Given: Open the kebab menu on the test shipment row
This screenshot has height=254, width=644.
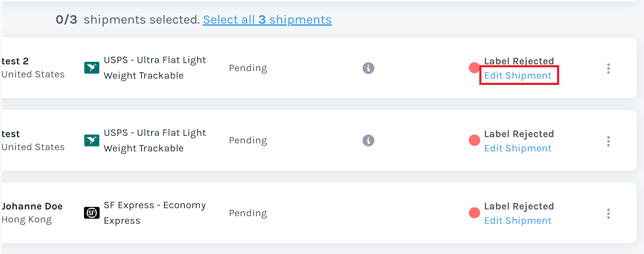Looking at the screenshot, I should click(x=608, y=141).
